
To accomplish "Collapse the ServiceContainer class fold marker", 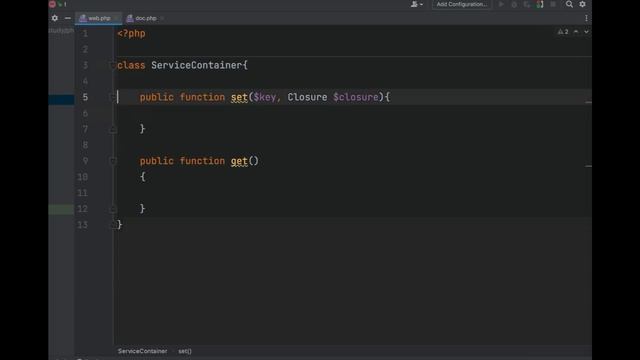I will tap(113, 65).
